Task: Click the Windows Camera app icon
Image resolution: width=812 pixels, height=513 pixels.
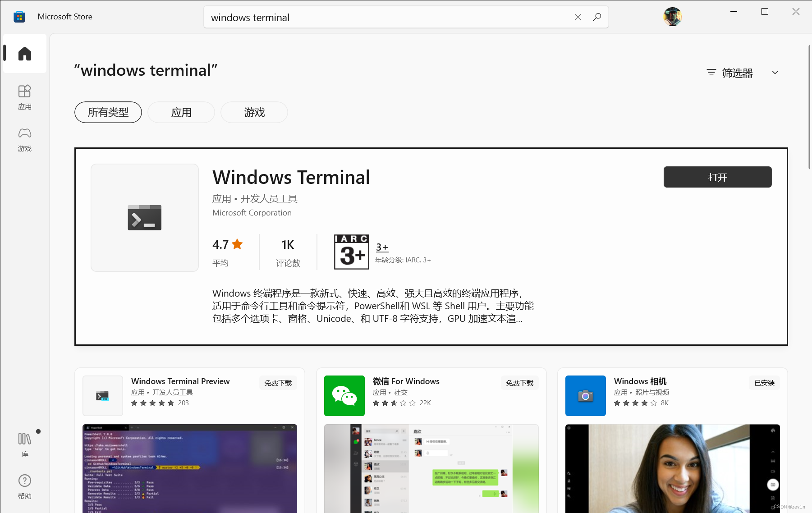Action: 586,396
